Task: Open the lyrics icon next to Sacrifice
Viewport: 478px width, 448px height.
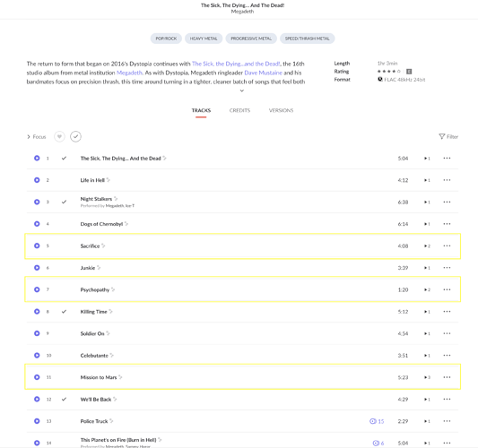Action: coord(103,246)
